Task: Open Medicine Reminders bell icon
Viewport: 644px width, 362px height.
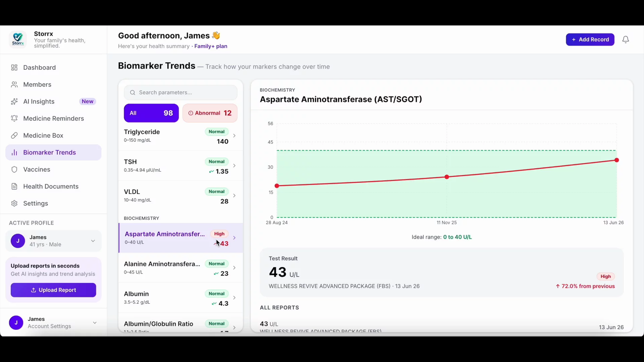Action: click(14, 119)
